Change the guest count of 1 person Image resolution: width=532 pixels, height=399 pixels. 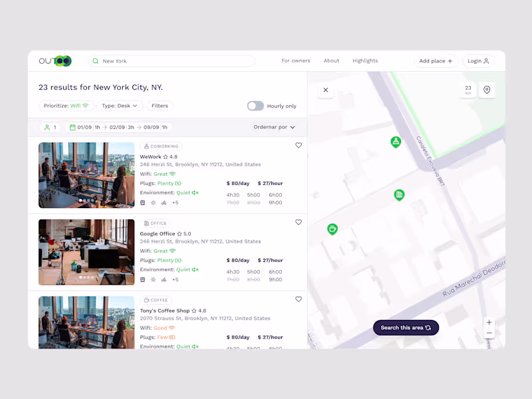click(x=51, y=127)
